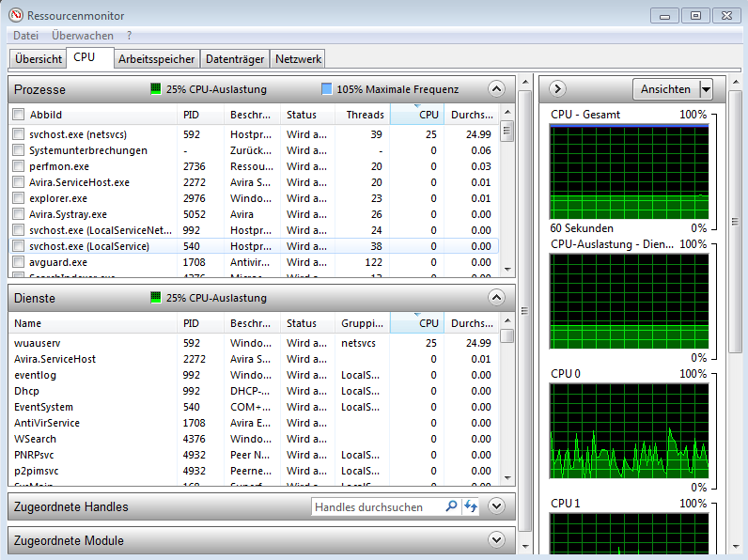Click the CPU 0 usage graph
This screenshot has width=748, height=560.
click(629, 430)
